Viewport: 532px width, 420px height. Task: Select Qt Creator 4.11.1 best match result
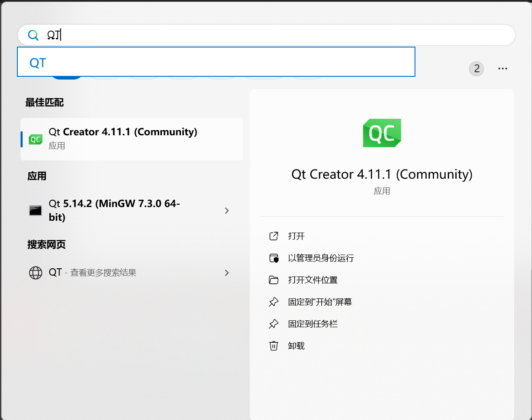132,139
